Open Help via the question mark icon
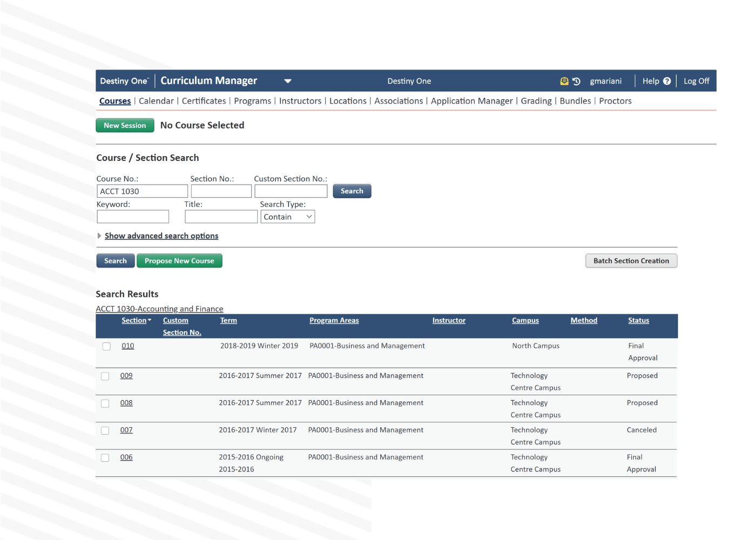This screenshot has height=540, width=756. pyautogui.click(x=667, y=80)
